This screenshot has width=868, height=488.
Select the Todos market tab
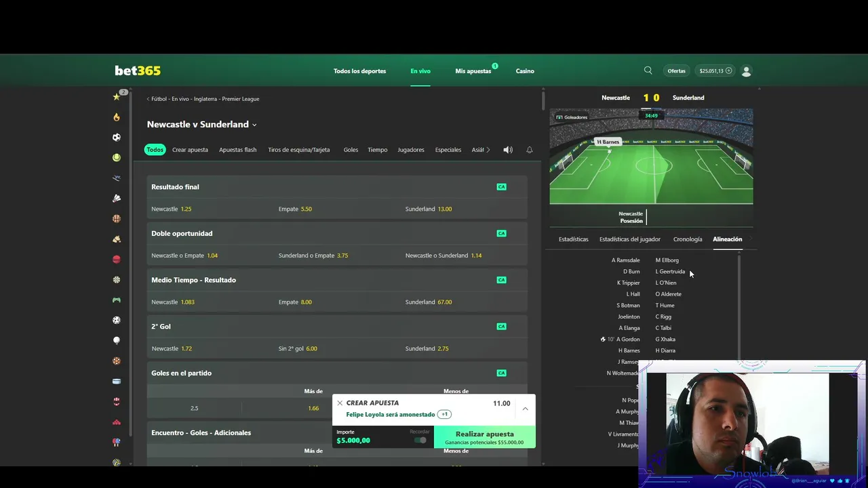click(155, 150)
